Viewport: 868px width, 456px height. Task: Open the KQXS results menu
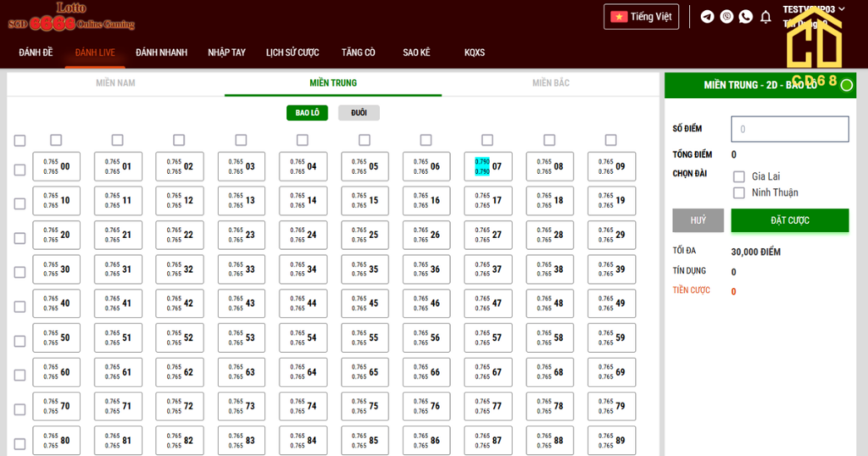pyautogui.click(x=475, y=53)
